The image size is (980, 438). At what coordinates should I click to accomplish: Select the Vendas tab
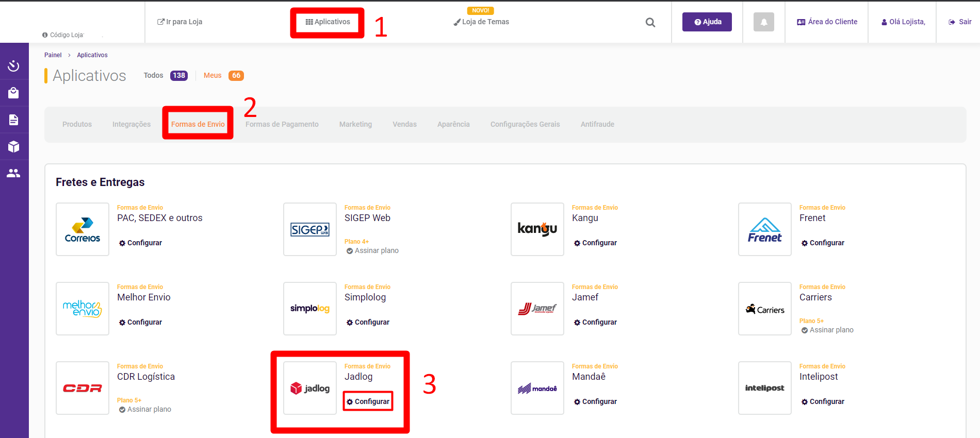tap(404, 124)
